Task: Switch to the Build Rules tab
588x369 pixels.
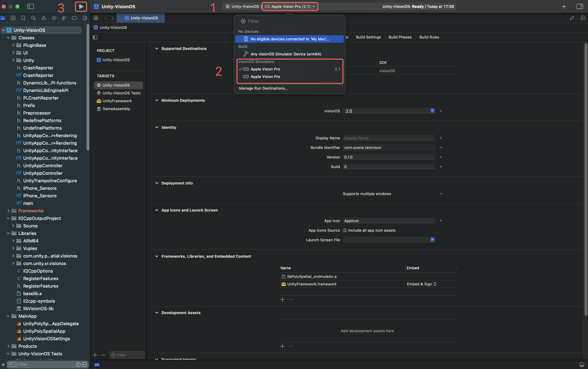Action: point(429,37)
